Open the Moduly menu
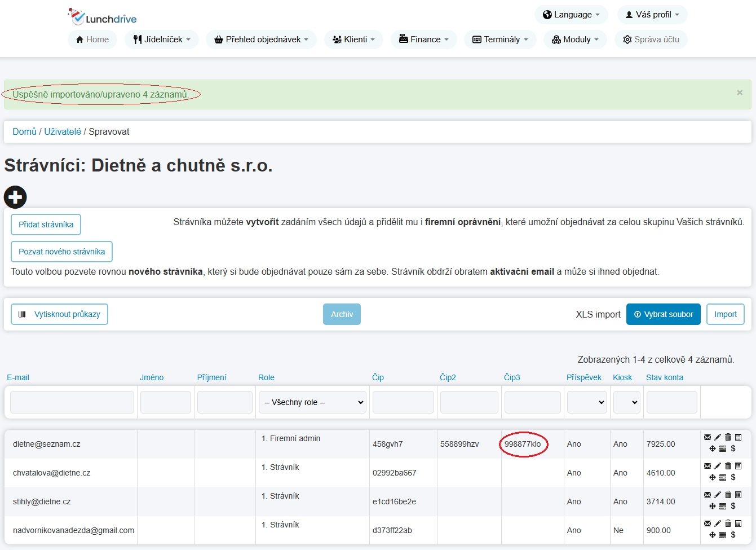Screen dimensions: 756x550 point(575,39)
